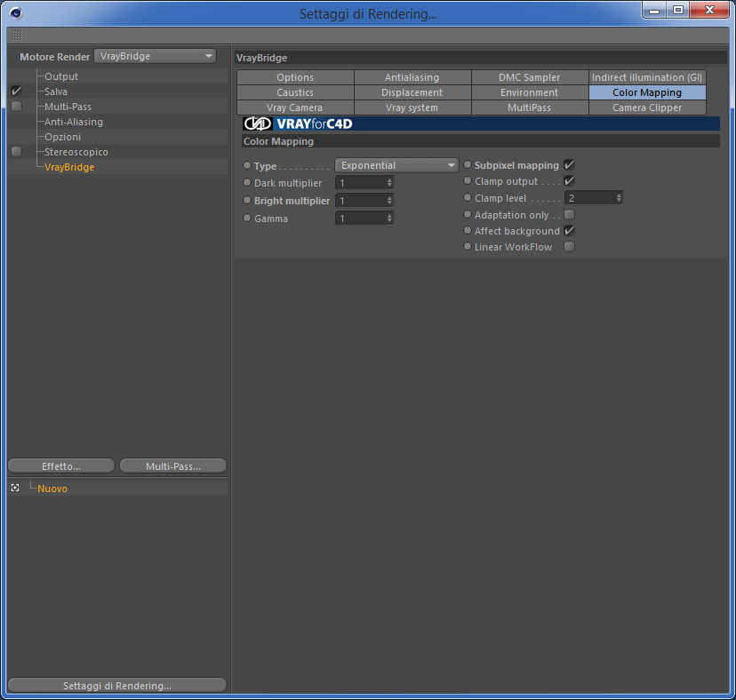Click the Effetto... button

pos(61,465)
